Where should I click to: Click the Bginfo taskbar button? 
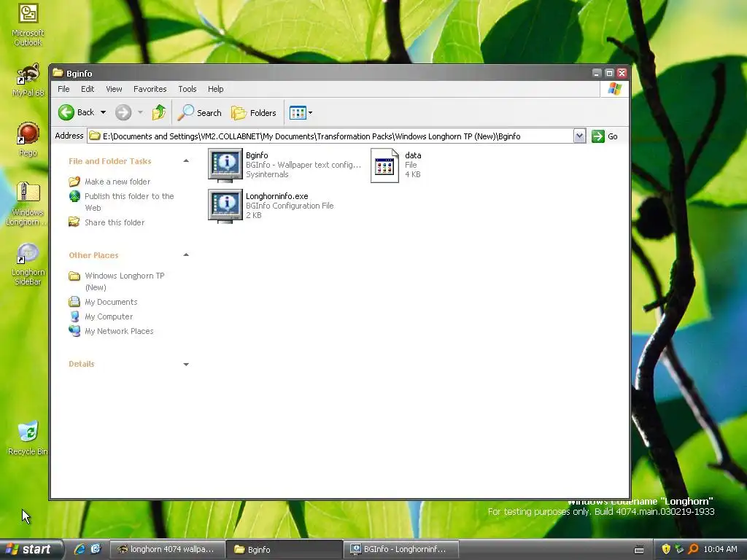click(x=283, y=550)
